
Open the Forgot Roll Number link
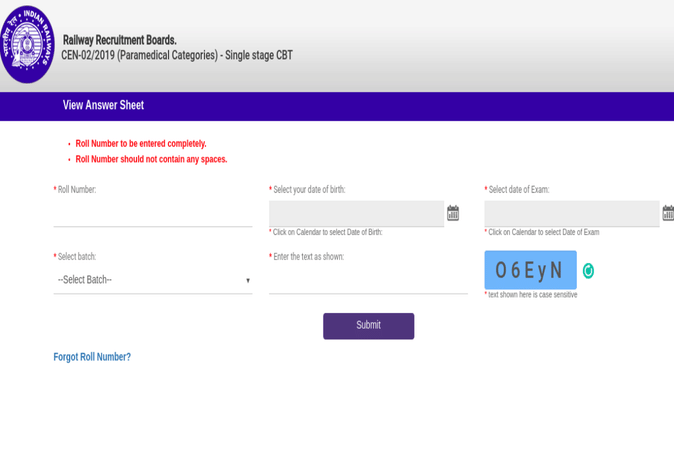[92, 357]
